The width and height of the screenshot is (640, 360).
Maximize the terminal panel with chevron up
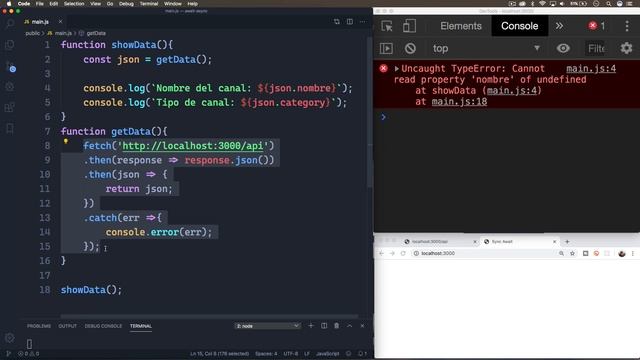pyautogui.click(x=350, y=326)
